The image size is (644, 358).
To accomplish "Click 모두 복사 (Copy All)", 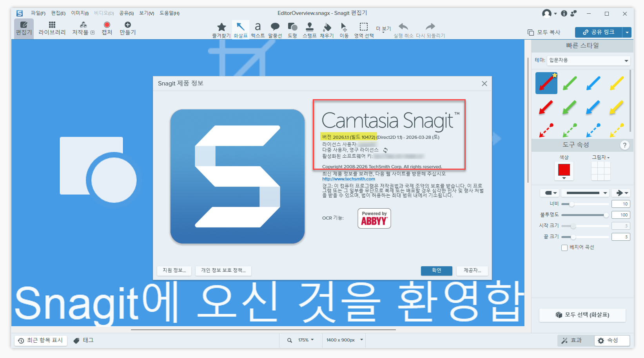I will 544,33.
